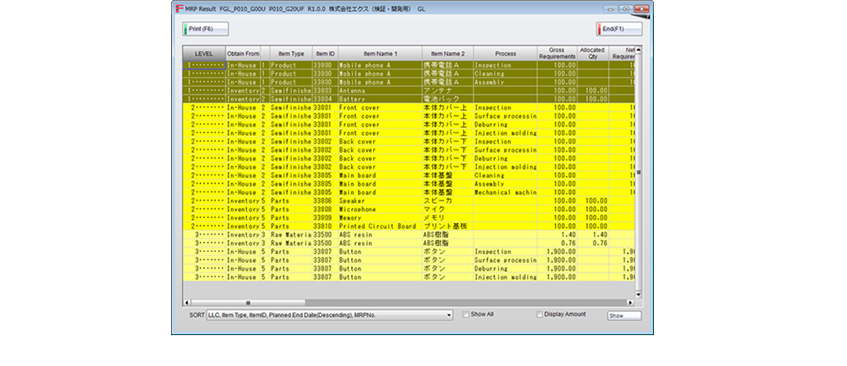Image resolution: width=847 pixels, height=366 pixels.
Task: Click Surface processin cell in Back cover row
Action: (505, 150)
